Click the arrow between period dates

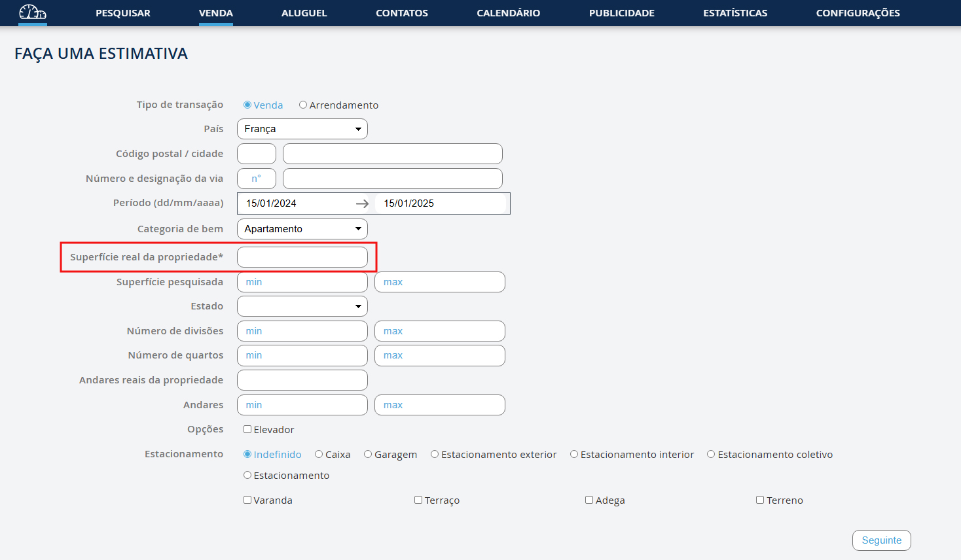(x=362, y=203)
